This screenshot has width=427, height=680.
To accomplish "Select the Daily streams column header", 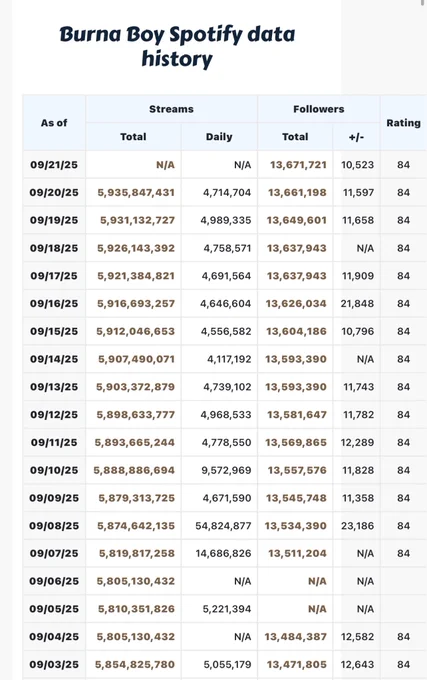I will pos(219,137).
